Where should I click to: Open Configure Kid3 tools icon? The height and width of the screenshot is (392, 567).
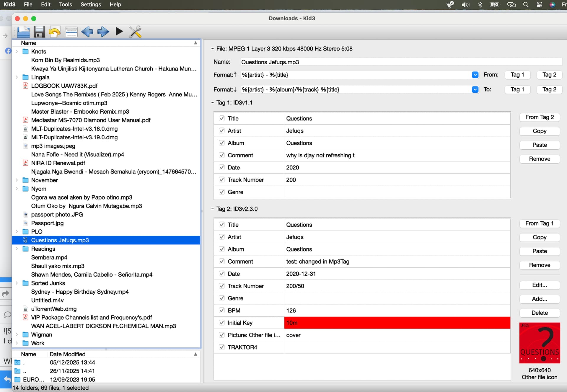pyautogui.click(x=135, y=32)
